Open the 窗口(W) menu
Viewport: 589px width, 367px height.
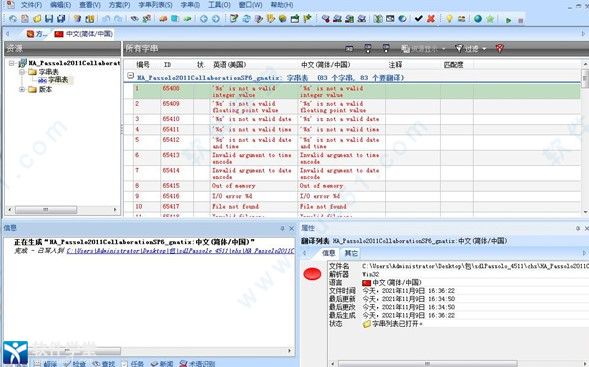coord(251,5)
